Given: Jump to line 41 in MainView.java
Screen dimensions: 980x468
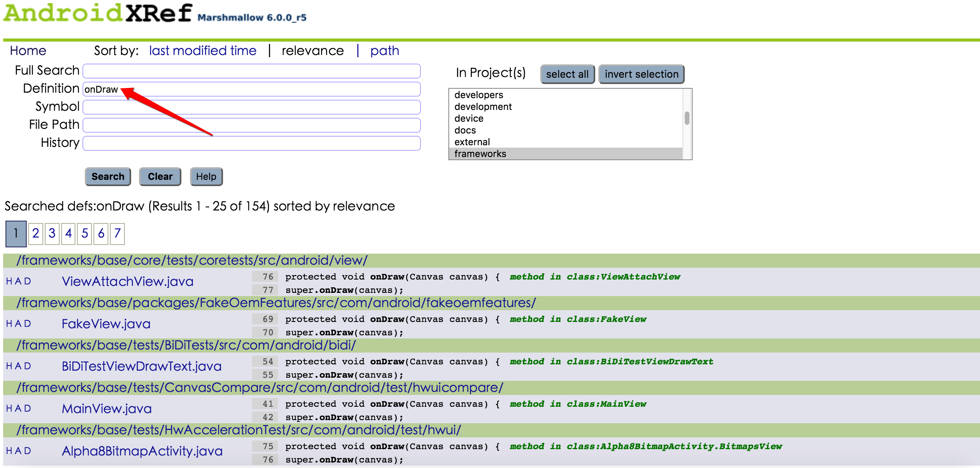Looking at the screenshot, I should click(265, 404).
